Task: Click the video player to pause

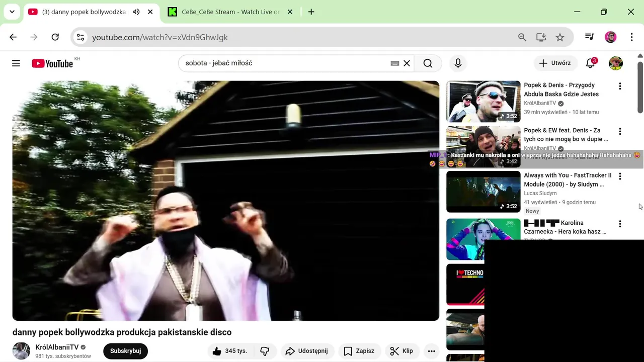Action: pyautogui.click(x=226, y=201)
